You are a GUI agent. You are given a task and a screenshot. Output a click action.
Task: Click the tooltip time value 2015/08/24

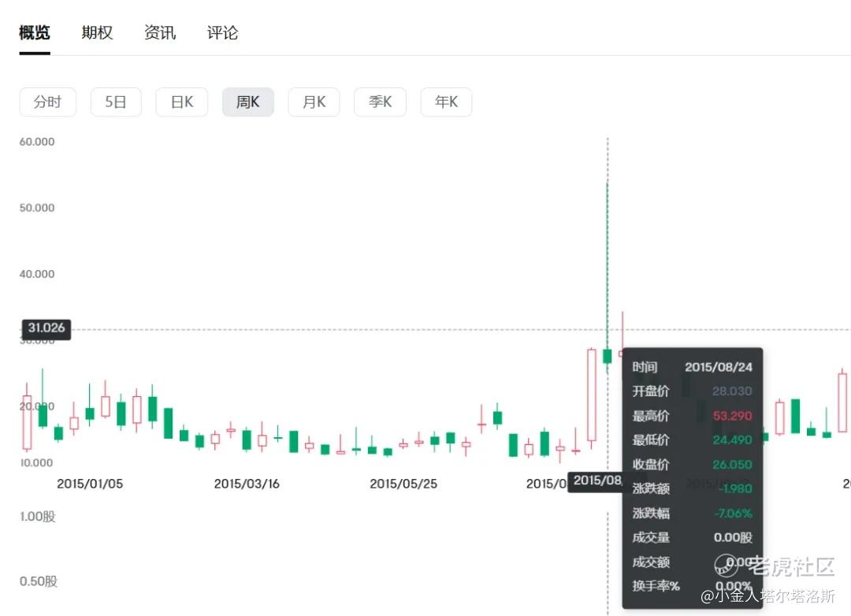point(719,367)
